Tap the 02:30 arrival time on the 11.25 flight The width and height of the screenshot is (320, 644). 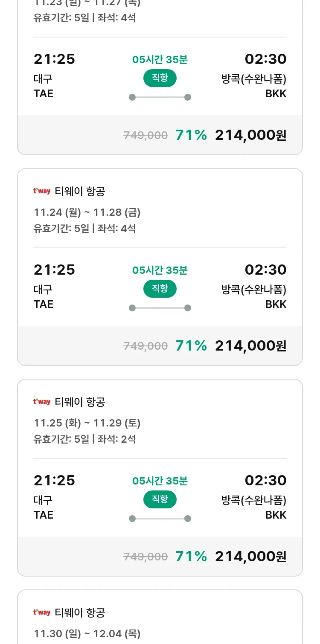265,481
